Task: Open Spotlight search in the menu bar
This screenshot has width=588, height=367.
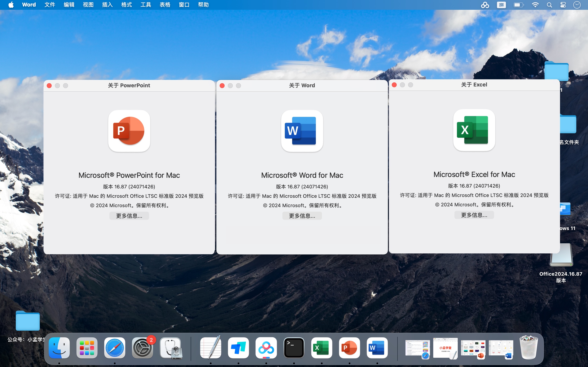Action: (x=549, y=5)
